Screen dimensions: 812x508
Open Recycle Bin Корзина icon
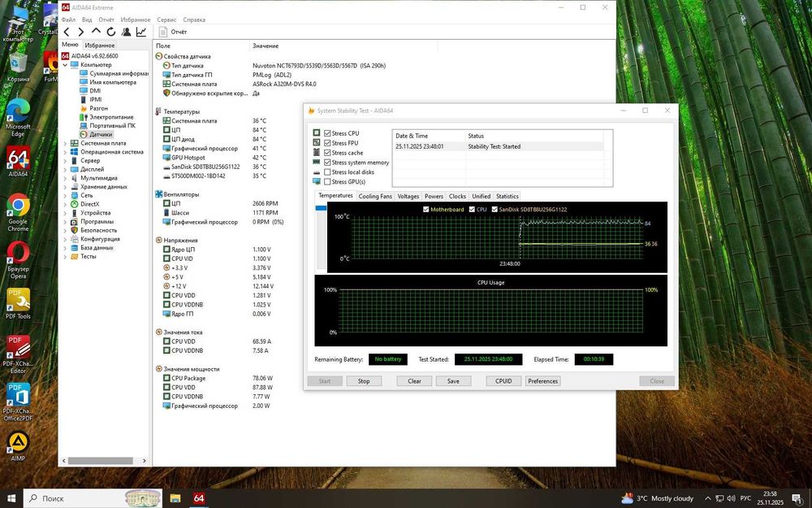[x=18, y=67]
